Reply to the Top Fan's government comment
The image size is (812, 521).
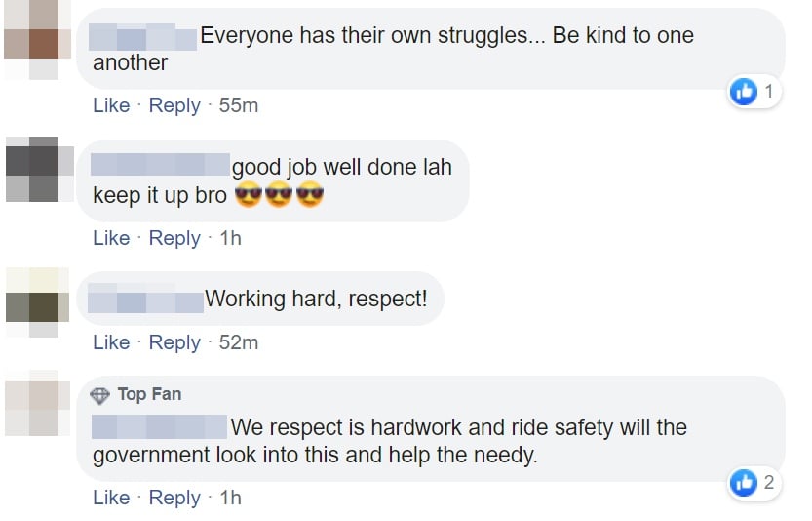pyautogui.click(x=174, y=498)
